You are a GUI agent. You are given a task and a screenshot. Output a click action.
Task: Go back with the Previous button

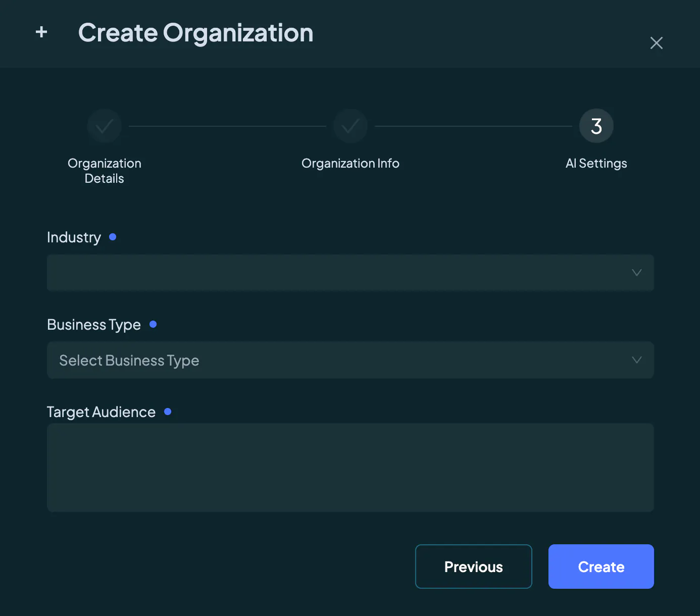[474, 567]
